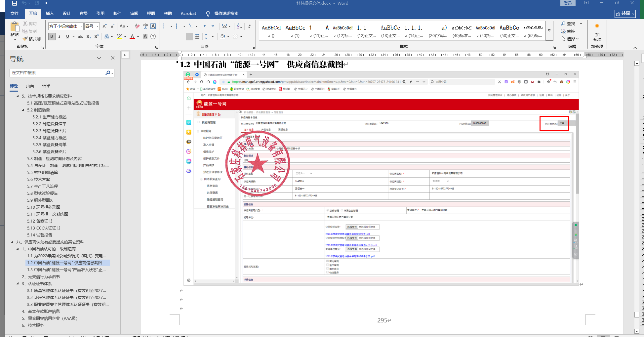Select heading 1.3 中国石油"能源一号网"产品准入状态

(66, 270)
